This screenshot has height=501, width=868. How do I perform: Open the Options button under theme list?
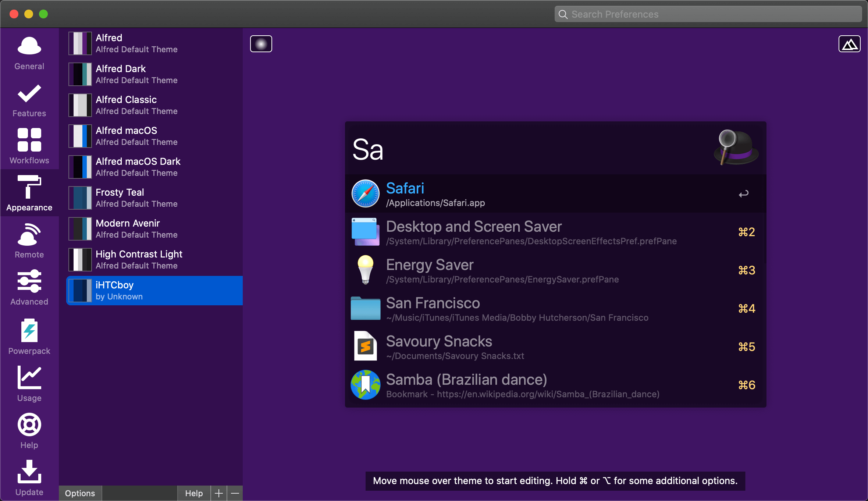pyautogui.click(x=80, y=493)
